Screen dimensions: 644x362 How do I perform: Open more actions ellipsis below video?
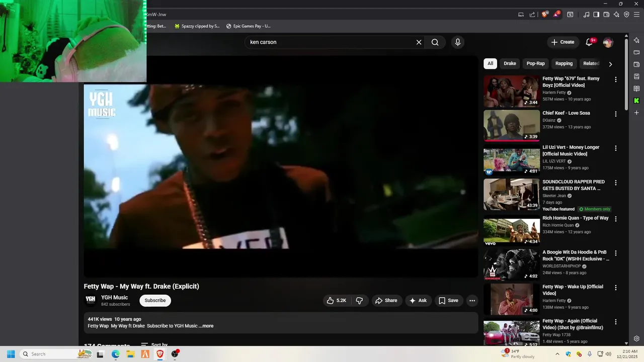[x=472, y=301]
